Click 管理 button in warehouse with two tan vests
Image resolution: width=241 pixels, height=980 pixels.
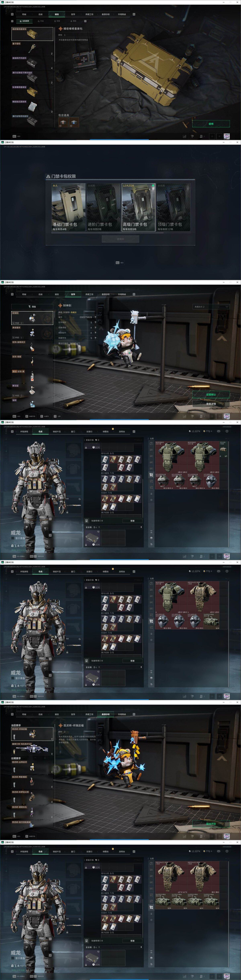point(133,941)
